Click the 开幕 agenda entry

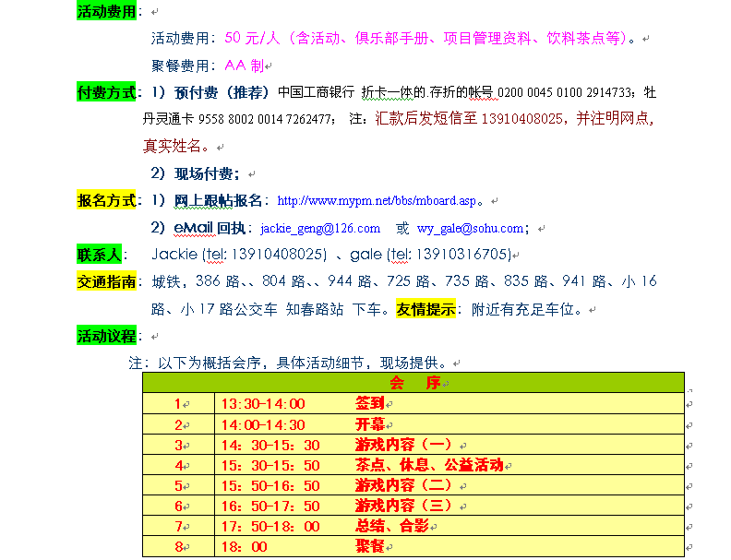click(370, 424)
